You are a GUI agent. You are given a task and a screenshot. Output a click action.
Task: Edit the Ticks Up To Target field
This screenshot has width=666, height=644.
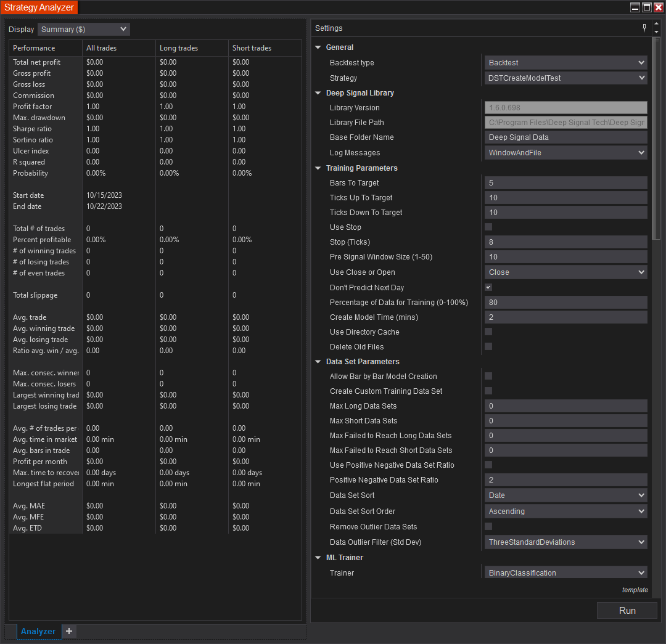[565, 198]
